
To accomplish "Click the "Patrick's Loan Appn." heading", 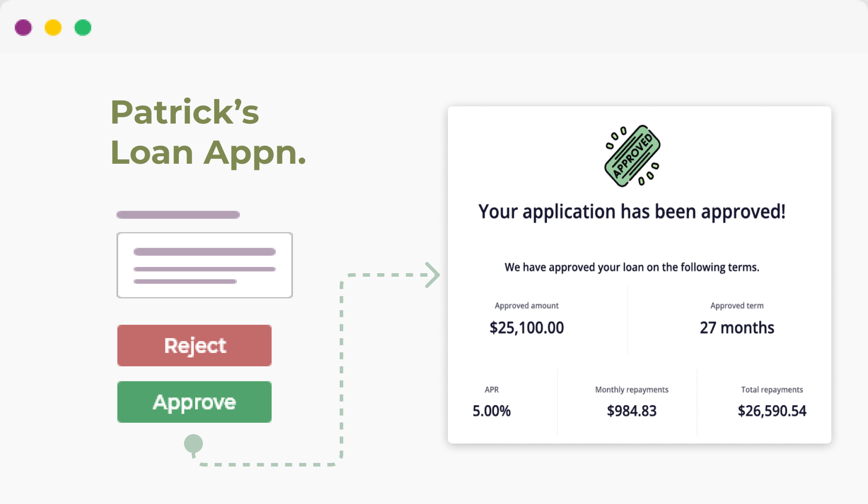I will coord(208,132).
